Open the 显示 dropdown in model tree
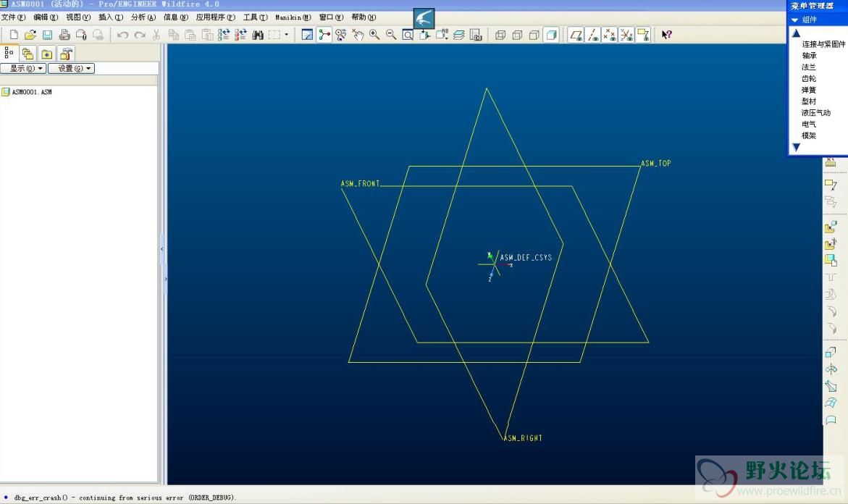The height and width of the screenshot is (504, 848). coord(23,68)
